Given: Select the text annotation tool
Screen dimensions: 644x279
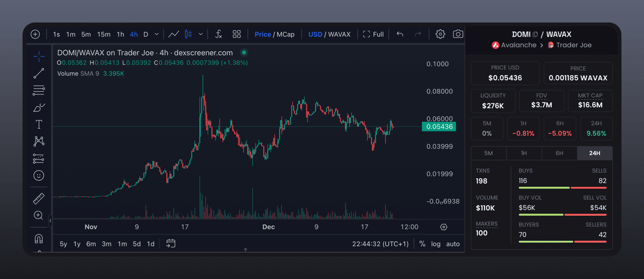Looking at the screenshot, I should click(39, 124).
